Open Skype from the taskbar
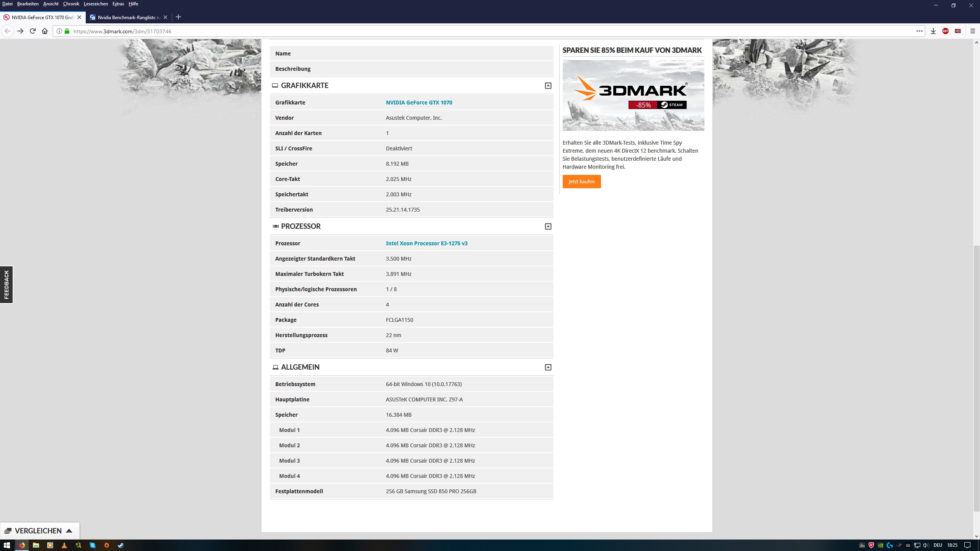980x551 pixels. pos(93,545)
